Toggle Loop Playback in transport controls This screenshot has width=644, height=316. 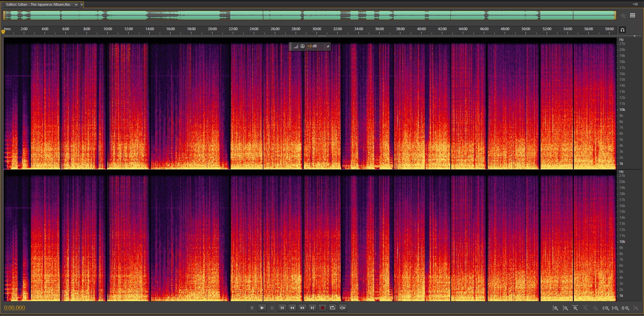(332, 308)
